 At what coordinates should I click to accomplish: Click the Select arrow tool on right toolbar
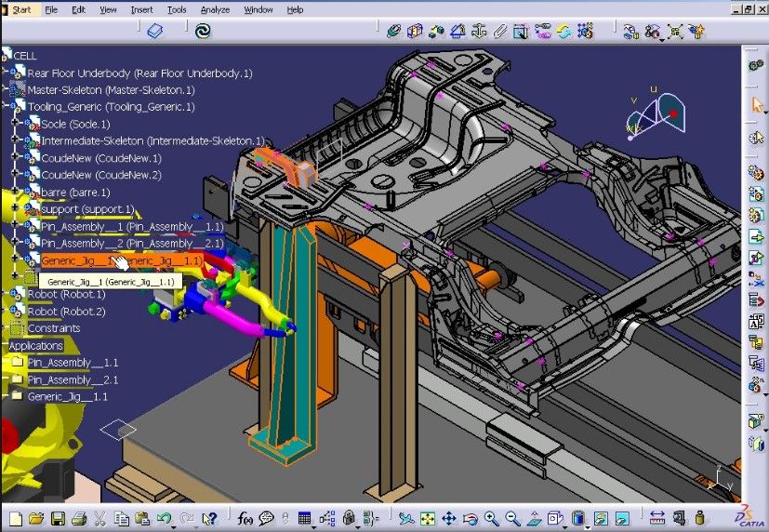coord(756,104)
